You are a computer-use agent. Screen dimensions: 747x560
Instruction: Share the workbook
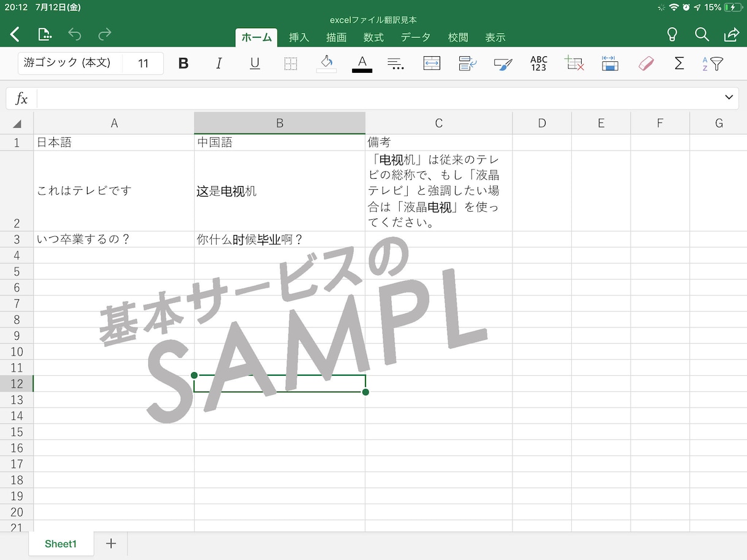pyautogui.click(x=732, y=34)
